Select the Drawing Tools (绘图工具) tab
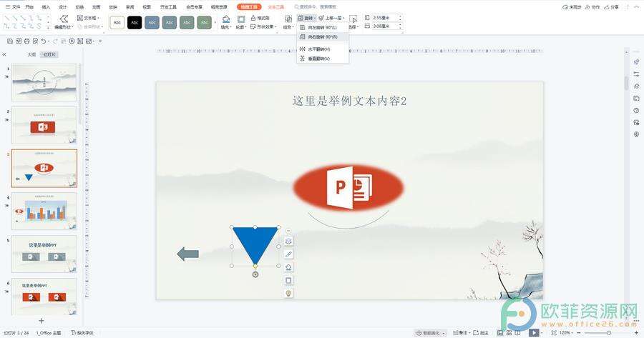 (249, 7)
